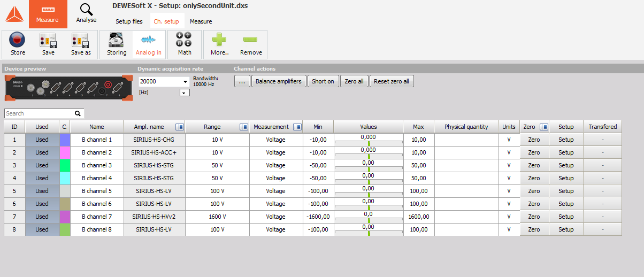Viewport: 644px width, 277px height.
Task: Click Short on button
Action: pos(323,81)
